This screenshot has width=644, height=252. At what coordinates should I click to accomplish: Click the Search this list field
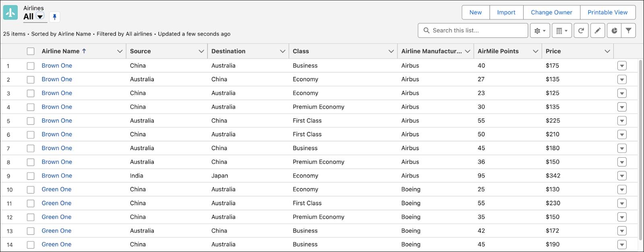pyautogui.click(x=473, y=30)
